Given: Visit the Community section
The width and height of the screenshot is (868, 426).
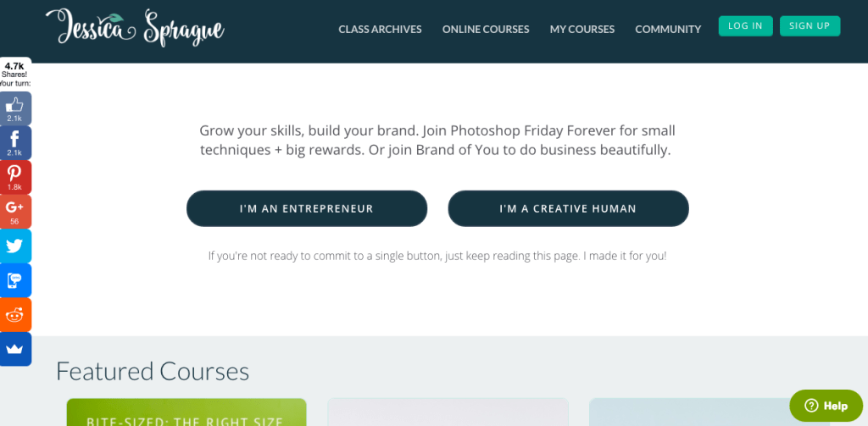Looking at the screenshot, I should click(668, 29).
